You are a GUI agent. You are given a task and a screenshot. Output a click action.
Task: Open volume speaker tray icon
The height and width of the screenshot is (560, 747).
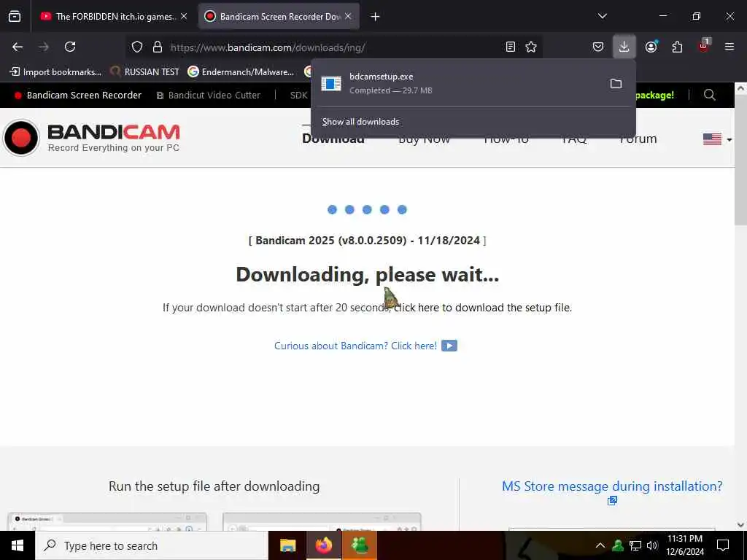pos(652,545)
